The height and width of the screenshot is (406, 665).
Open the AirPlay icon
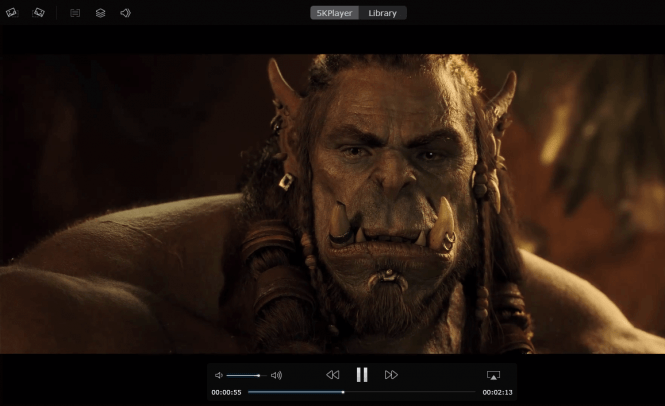pyautogui.click(x=493, y=375)
